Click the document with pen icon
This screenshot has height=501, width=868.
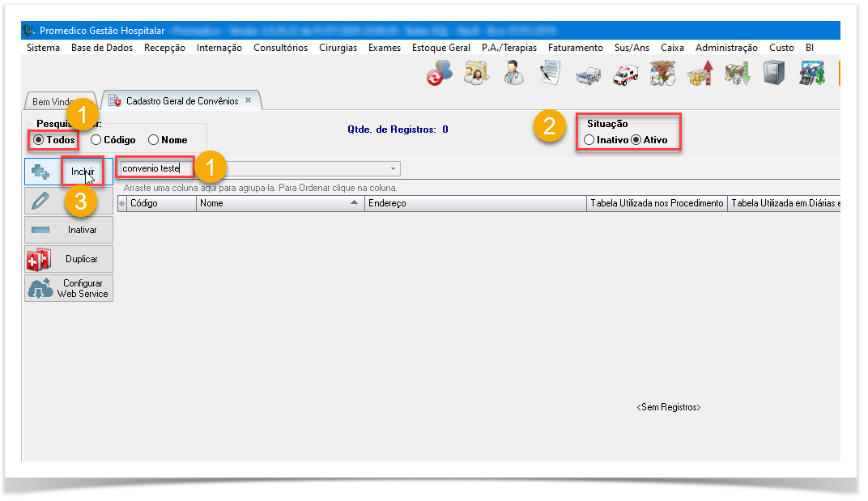551,74
